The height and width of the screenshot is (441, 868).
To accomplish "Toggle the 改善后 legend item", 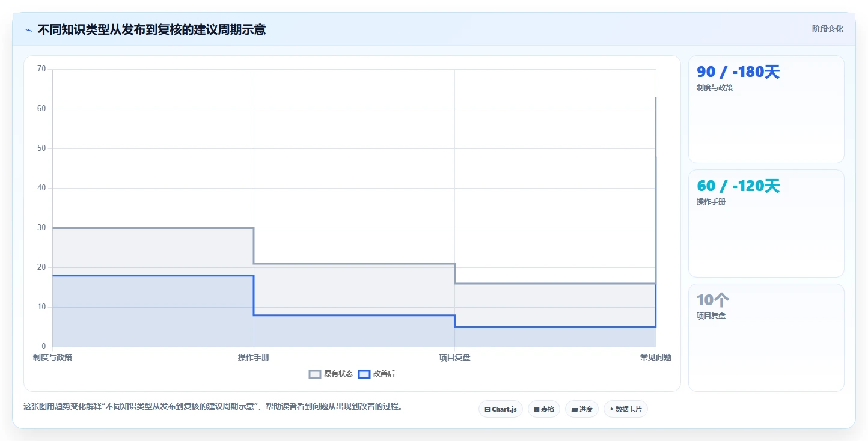I will tap(376, 374).
